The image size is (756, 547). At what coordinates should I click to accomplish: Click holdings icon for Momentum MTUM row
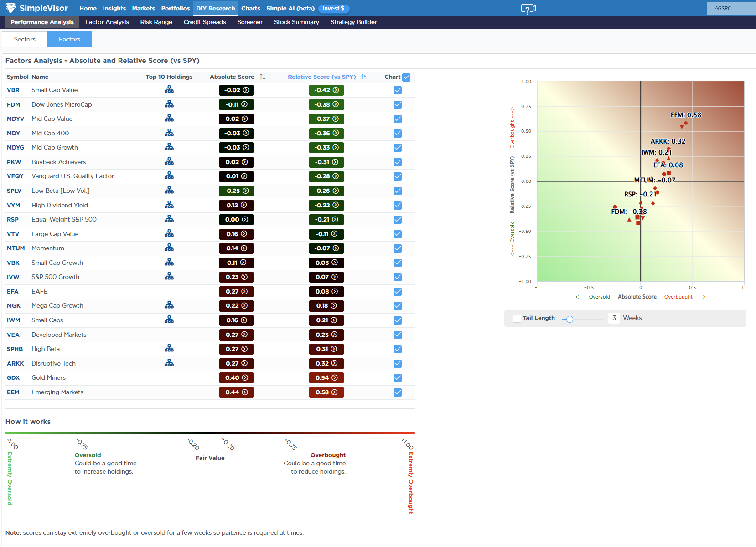click(169, 248)
